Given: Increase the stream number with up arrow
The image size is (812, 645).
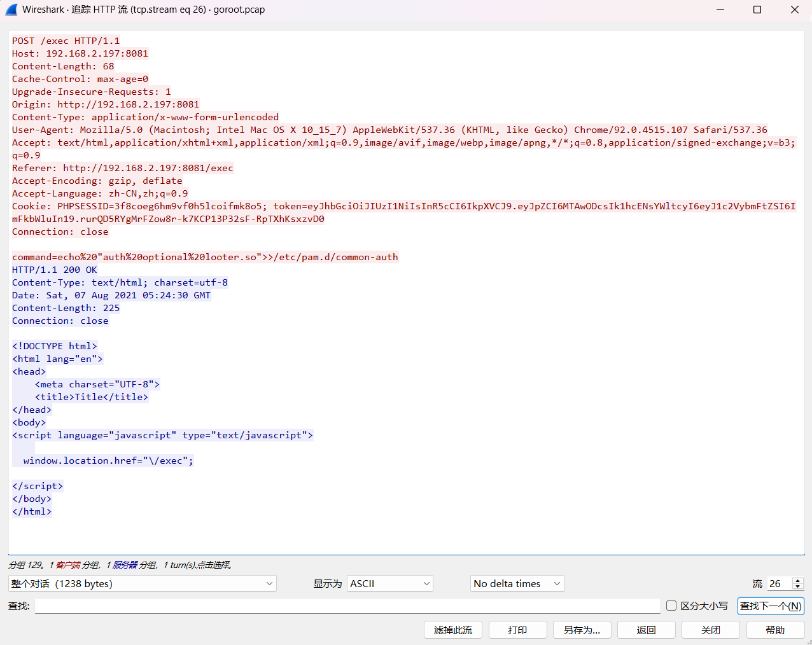Looking at the screenshot, I should coord(798,580).
